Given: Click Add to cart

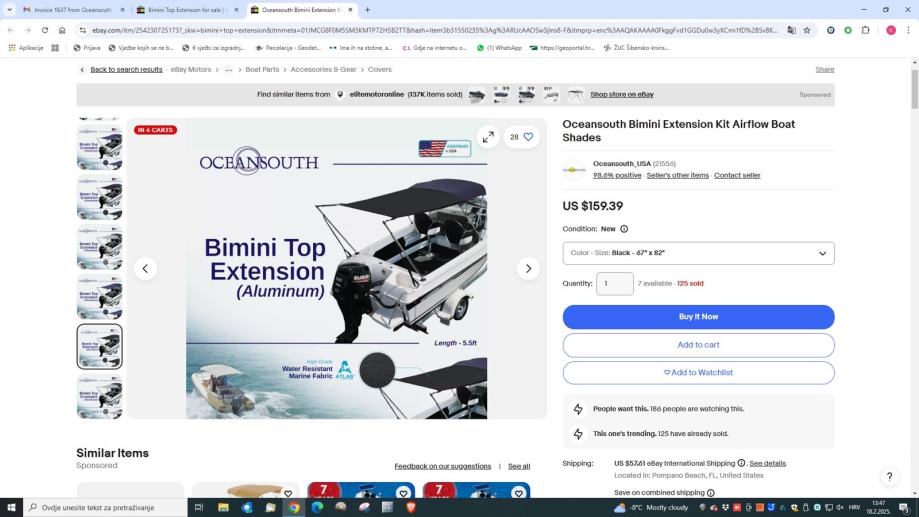Looking at the screenshot, I should point(698,345).
